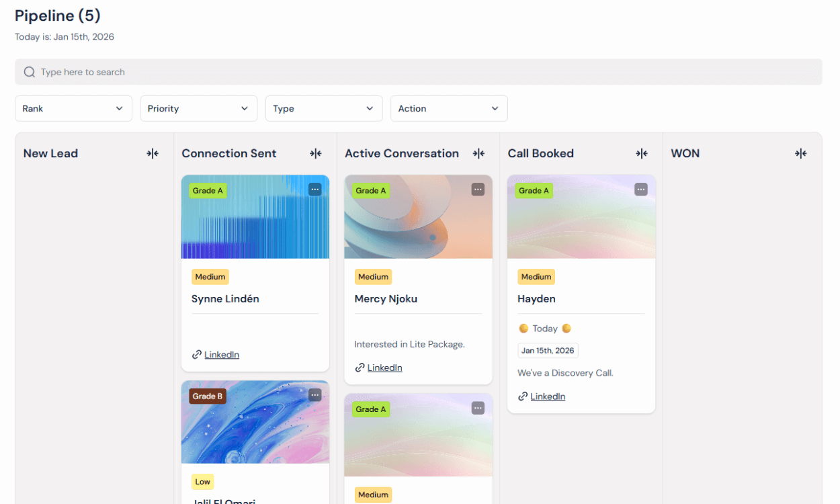840x504 pixels.
Task: Open options menu on Mercy Njoku card
Action: tap(478, 190)
